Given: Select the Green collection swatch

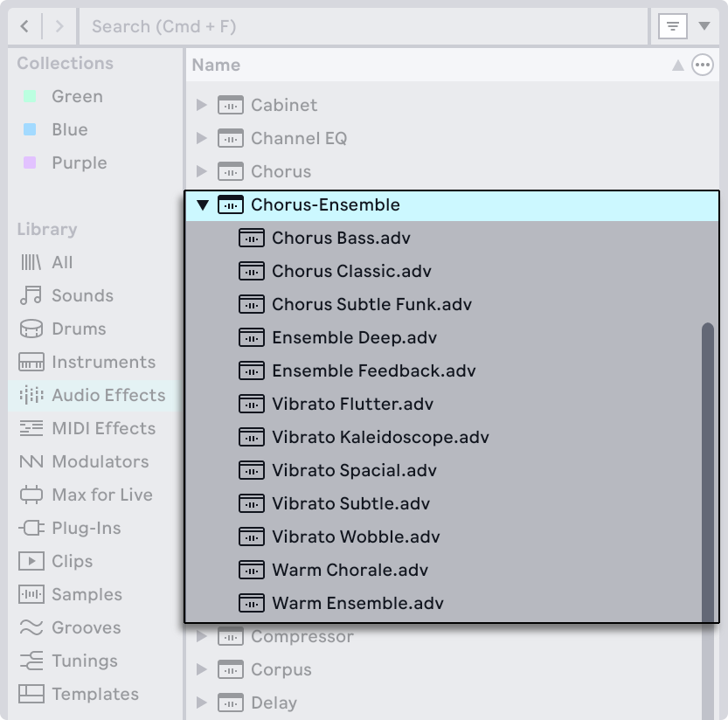Looking at the screenshot, I should pos(30,97).
